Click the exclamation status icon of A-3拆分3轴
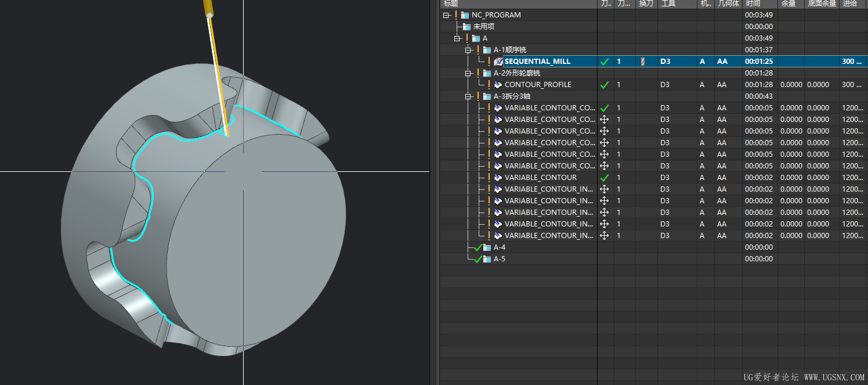The image size is (868, 385). click(478, 96)
